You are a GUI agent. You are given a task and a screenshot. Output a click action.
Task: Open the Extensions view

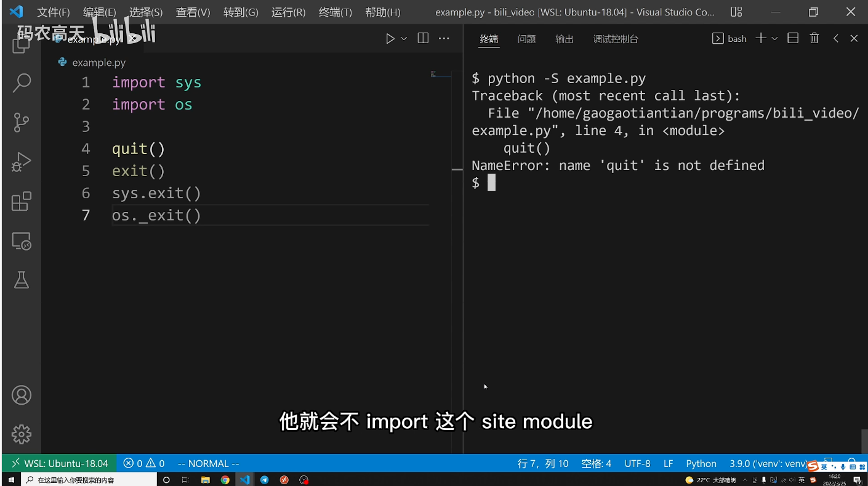coord(21,201)
